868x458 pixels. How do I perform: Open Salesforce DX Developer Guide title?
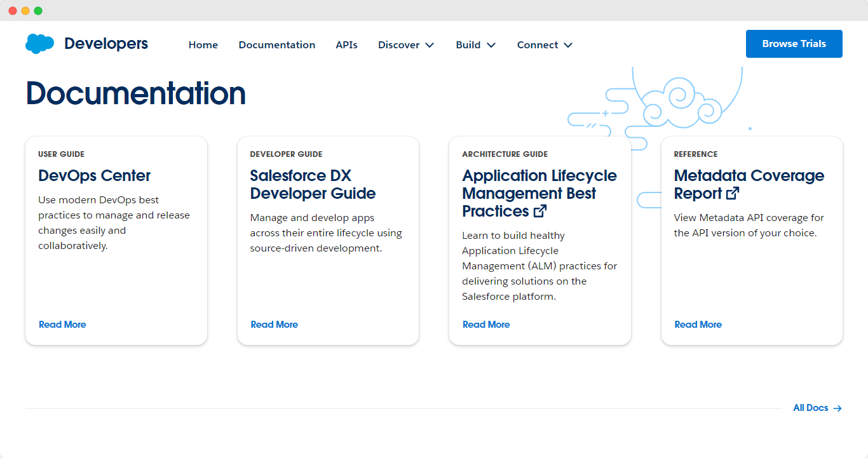(313, 185)
